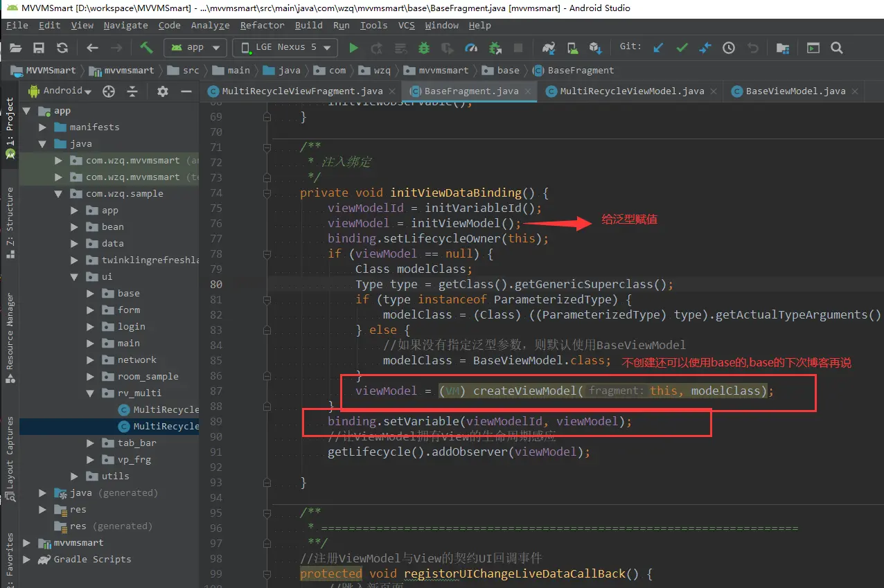884x588 pixels.
Task: Click project panel settings gear icon
Action: click(x=163, y=91)
